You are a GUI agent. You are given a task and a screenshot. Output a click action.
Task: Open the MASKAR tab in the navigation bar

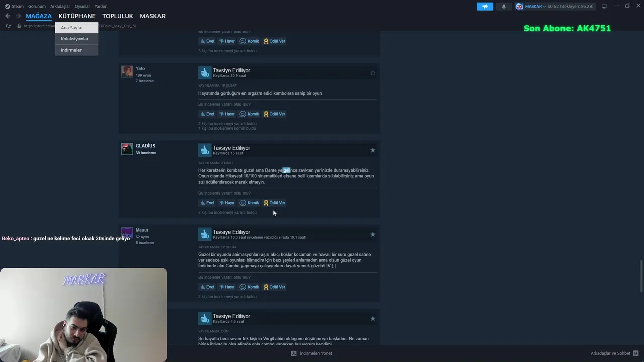[x=152, y=16]
